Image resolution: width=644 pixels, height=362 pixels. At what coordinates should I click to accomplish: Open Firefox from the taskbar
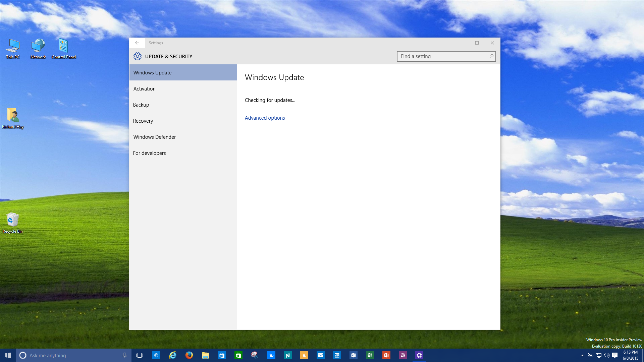point(189,355)
